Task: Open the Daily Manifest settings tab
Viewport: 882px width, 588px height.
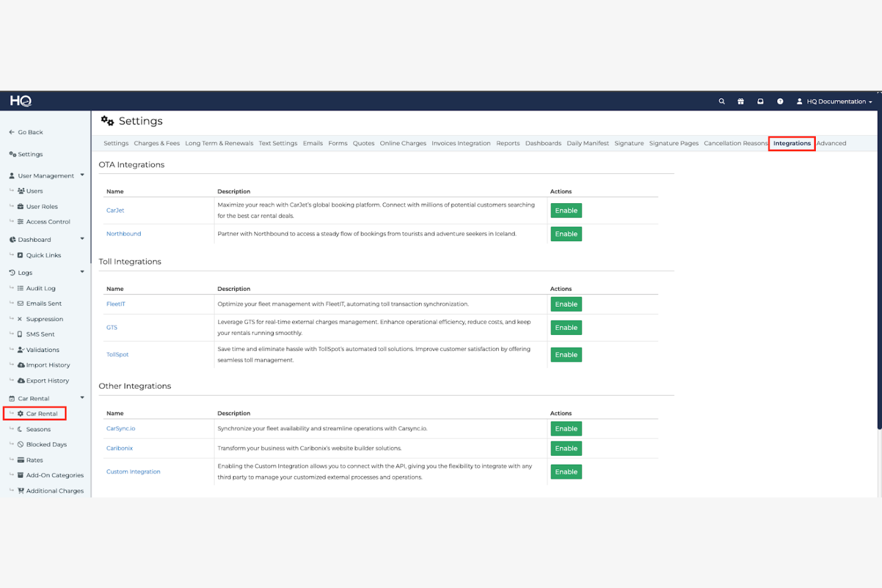Action: 588,143
